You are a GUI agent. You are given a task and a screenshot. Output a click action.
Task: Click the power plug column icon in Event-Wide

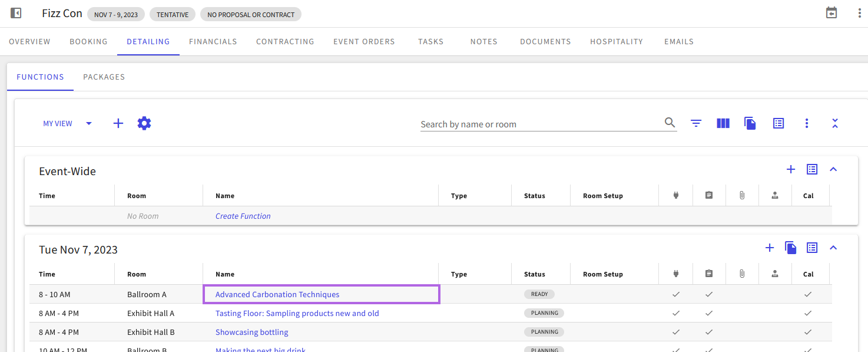(676, 195)
